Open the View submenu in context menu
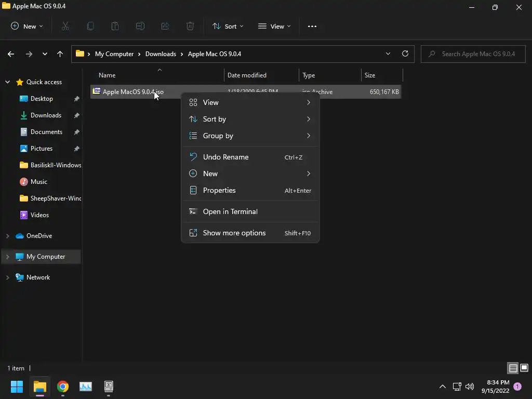Image resolution: width=532 pixels, height=399 pixels. point(250,102)
